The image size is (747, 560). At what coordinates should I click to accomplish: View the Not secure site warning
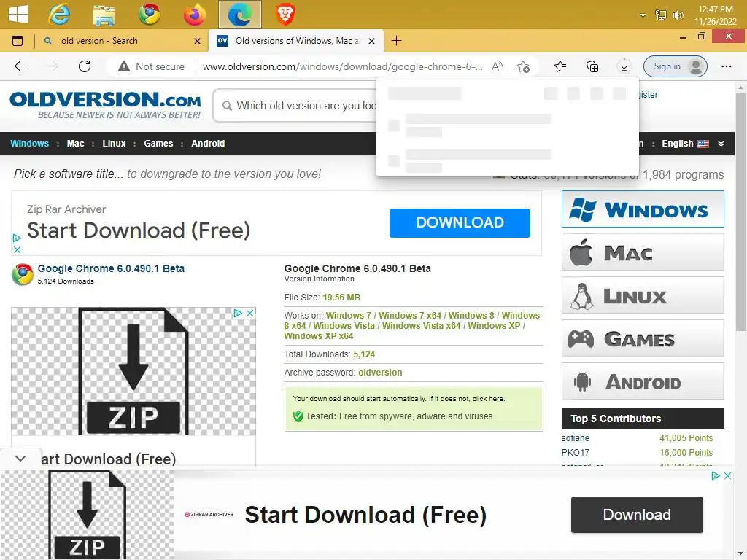pos(152,66)
